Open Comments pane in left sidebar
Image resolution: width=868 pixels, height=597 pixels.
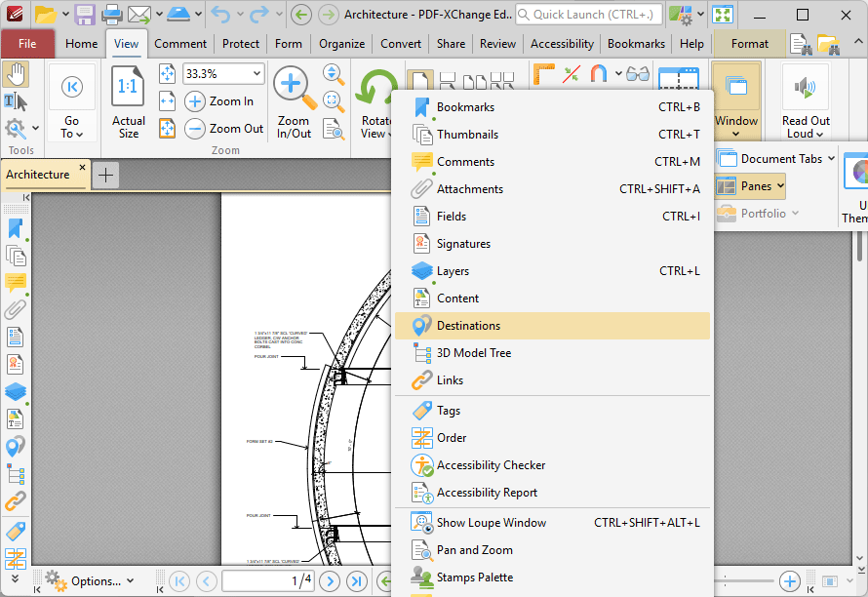16,283
